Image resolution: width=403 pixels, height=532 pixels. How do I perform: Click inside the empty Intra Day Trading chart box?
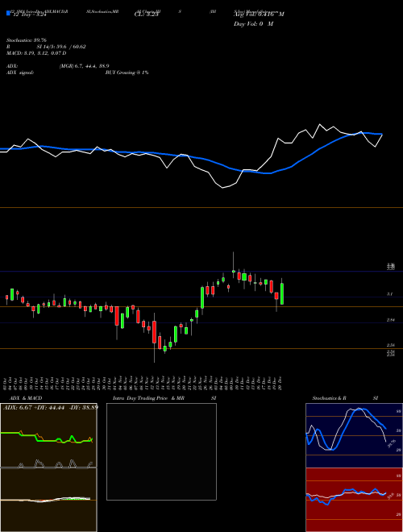click(x=161, y=451)
